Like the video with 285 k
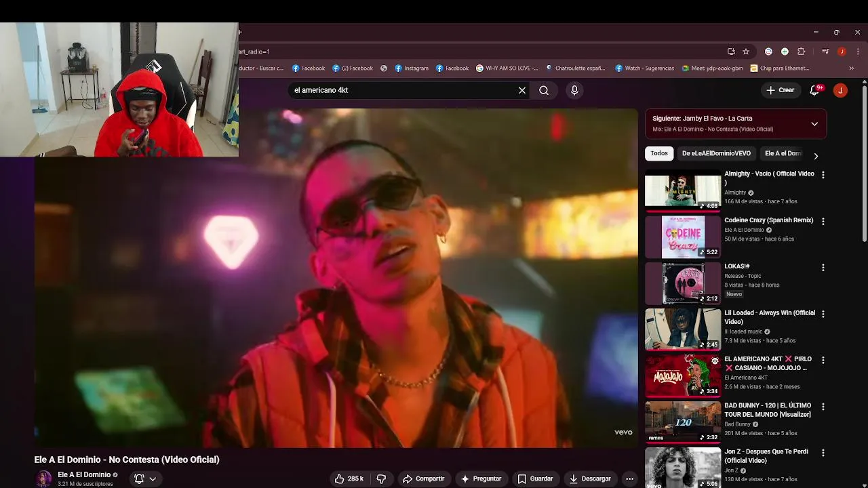Screen dimensions: 868x488 click(349, 479)
